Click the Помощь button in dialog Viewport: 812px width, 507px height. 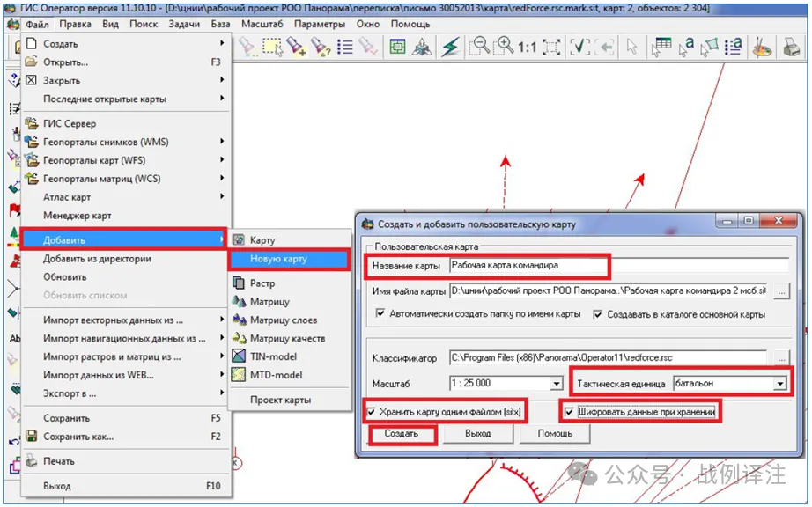[555, 434]
